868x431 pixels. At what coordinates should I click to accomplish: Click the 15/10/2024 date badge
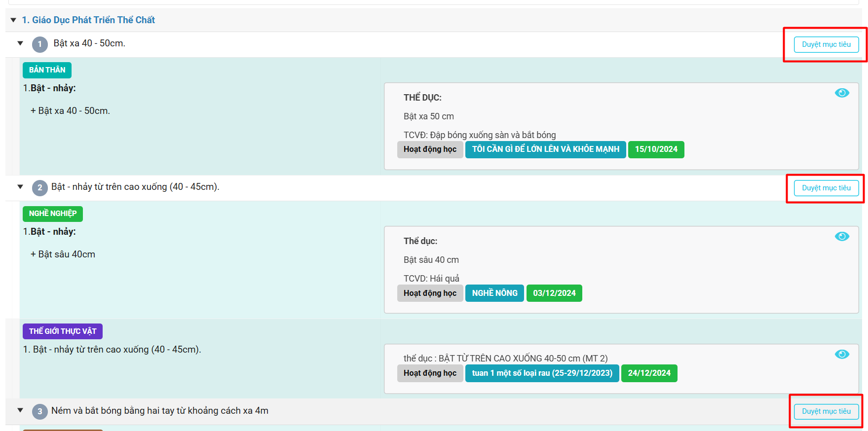656,149
